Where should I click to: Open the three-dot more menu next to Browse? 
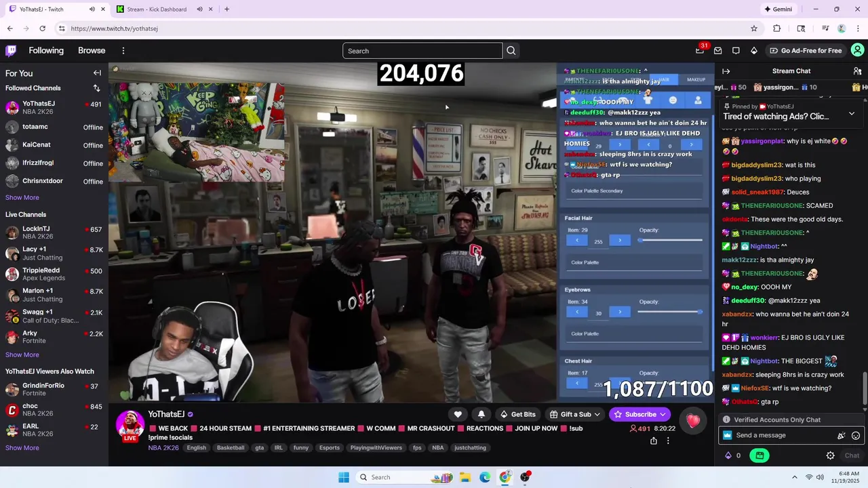(x=123, y=51)
